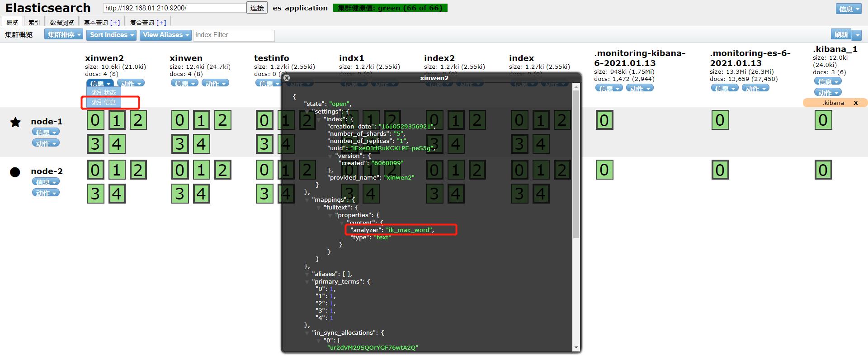Open the top-right 信息 dropdown
The height and width of the screenshot is (356, 868).
point(849,9)
